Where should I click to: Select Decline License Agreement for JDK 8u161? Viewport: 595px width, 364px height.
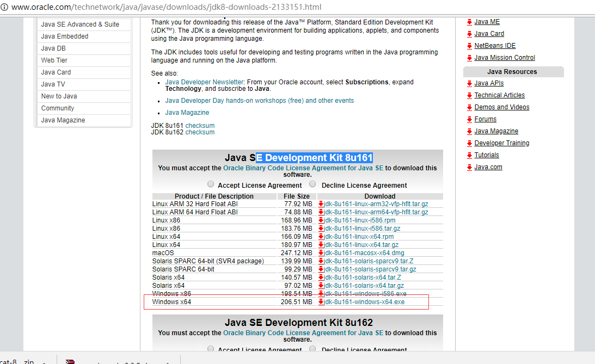click(x=312, y=184)
